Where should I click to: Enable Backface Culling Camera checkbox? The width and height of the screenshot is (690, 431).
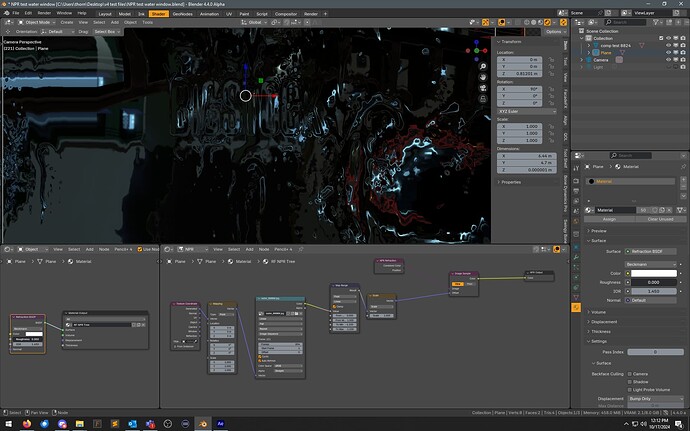pos(630,374)
